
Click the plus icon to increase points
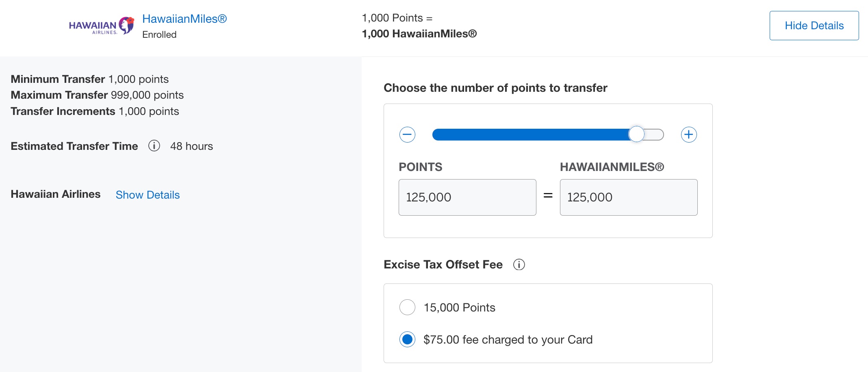coord(689,134)
